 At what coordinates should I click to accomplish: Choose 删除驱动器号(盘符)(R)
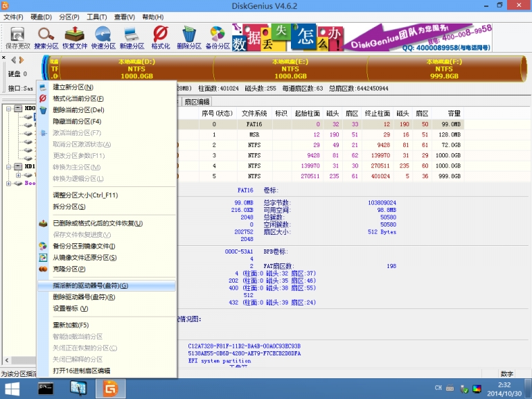[107, 297]
